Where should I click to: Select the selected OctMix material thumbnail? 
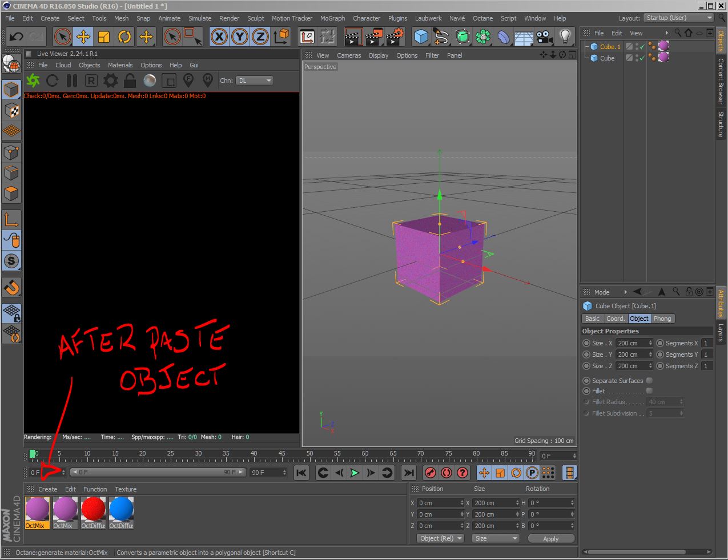37,513
